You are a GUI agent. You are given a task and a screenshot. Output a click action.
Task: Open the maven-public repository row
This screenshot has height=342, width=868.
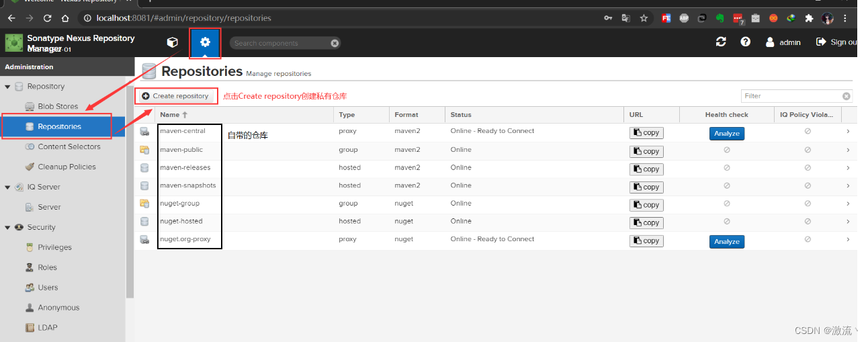click(496, 151)
